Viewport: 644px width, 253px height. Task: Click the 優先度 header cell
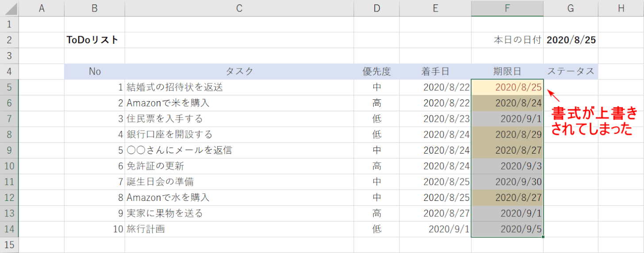click(x=377, y=72)
